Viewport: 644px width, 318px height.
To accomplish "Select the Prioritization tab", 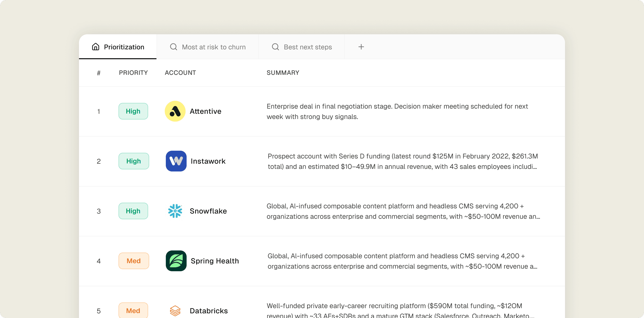I will (124, 47).
